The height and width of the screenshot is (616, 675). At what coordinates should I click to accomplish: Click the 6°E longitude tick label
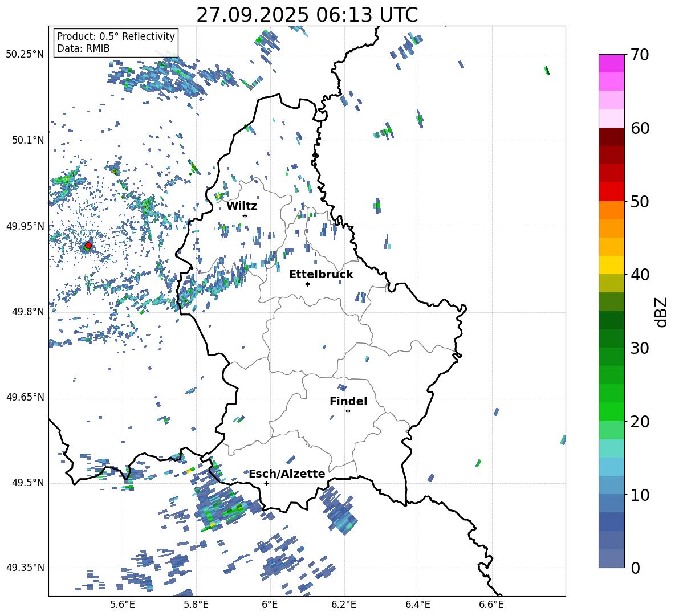tap(270, 604)
